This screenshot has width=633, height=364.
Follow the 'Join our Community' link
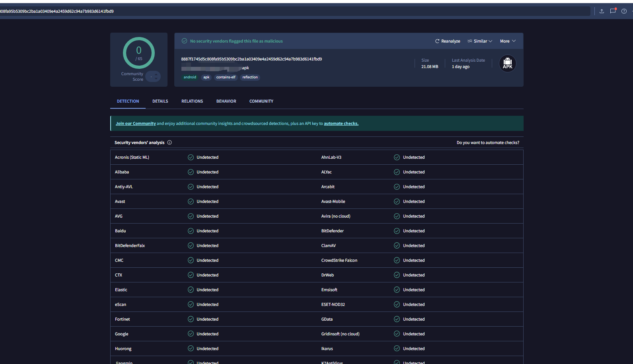136,123
